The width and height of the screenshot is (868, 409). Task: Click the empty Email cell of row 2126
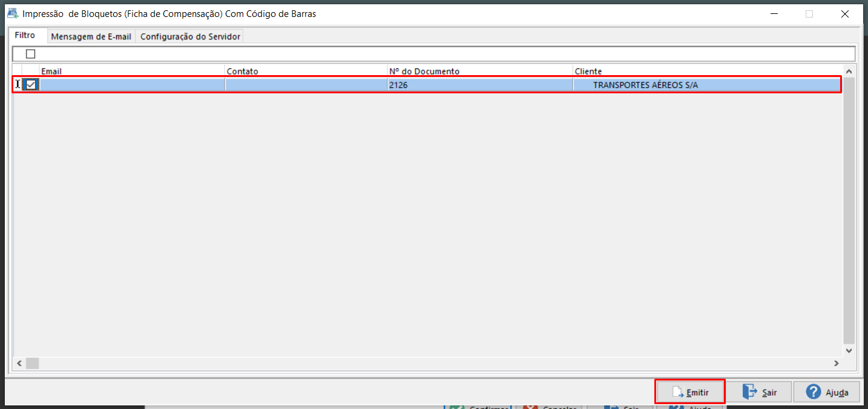[x=132, y=85]
